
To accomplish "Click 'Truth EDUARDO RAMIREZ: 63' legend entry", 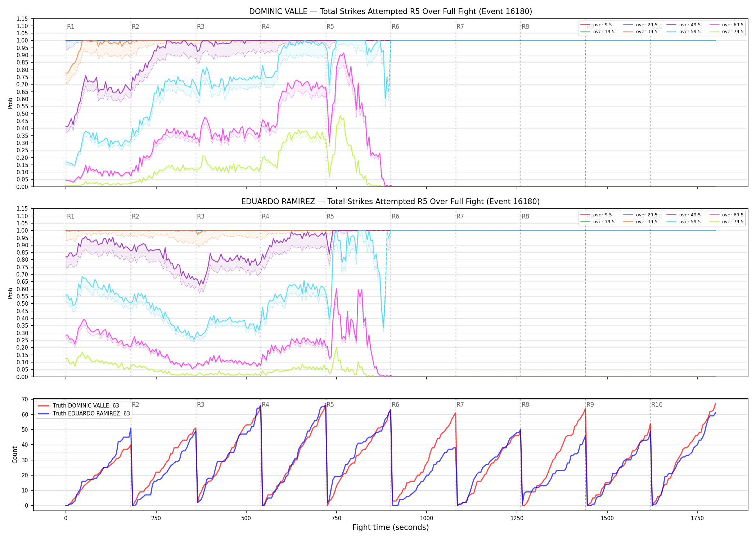I will [84, 414].
